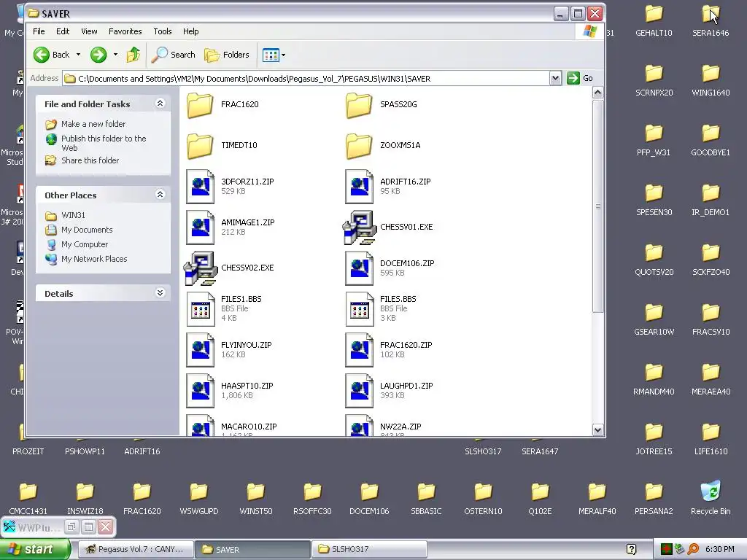Viewport: 747px width, 560px height.
Task: Click the green Forward arrow button
Action: click(x=98, y=55)
